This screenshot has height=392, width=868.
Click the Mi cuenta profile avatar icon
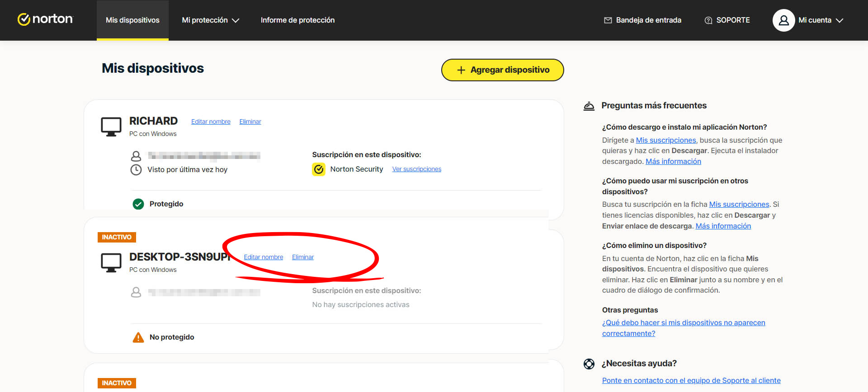tap(783, 20)
